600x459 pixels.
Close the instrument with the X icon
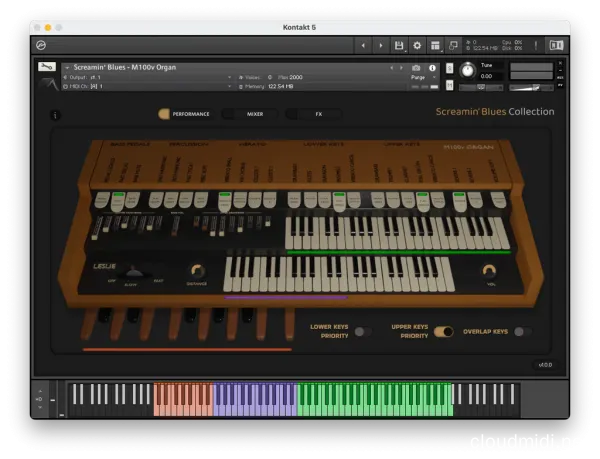(560, 63)
